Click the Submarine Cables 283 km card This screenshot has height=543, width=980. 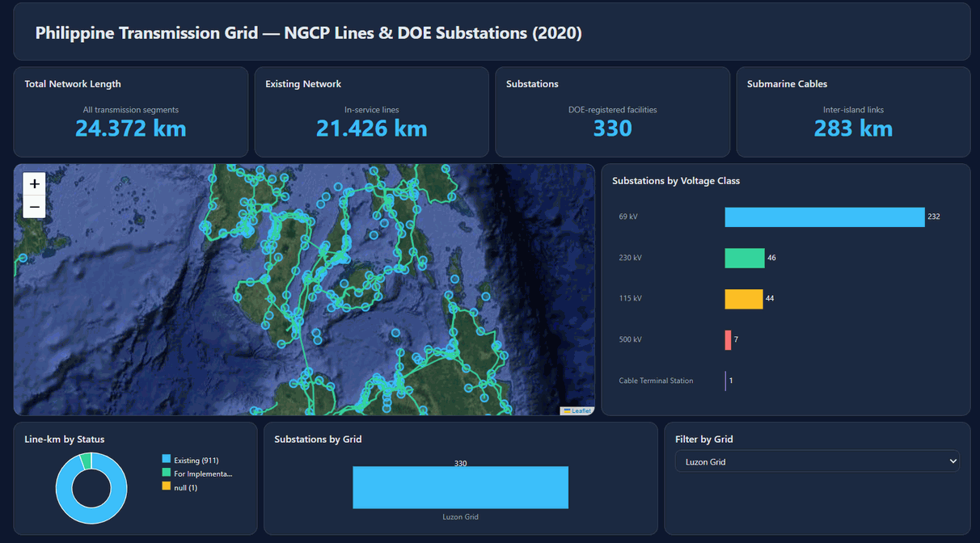coord(853,112)
